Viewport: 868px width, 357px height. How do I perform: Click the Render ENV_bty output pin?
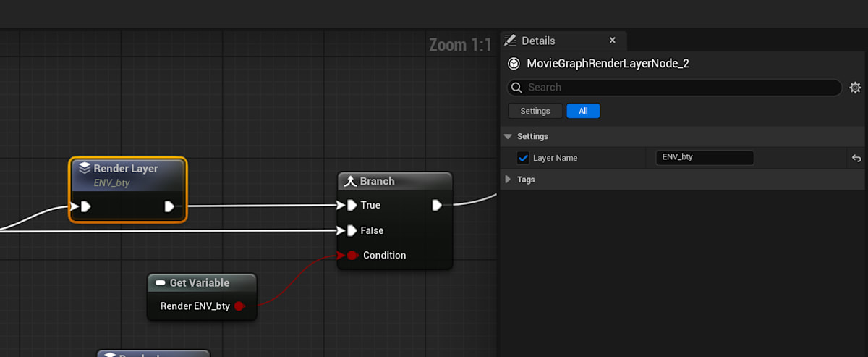click(240, 306)
